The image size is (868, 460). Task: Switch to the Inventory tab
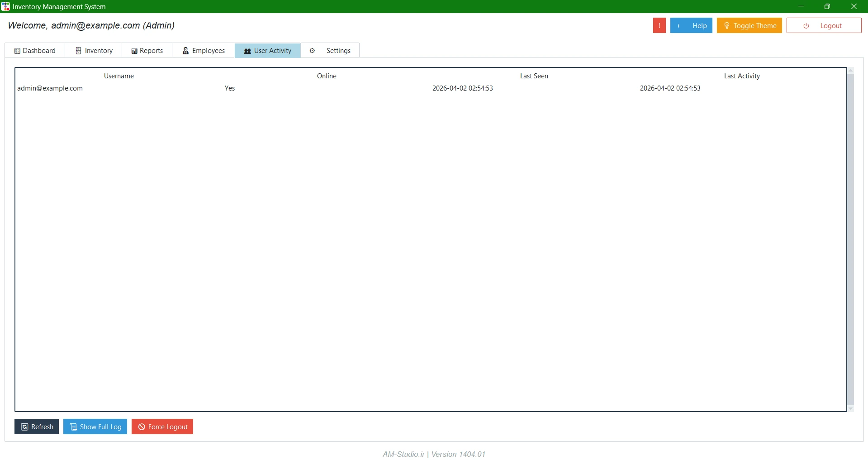point(94,51)
